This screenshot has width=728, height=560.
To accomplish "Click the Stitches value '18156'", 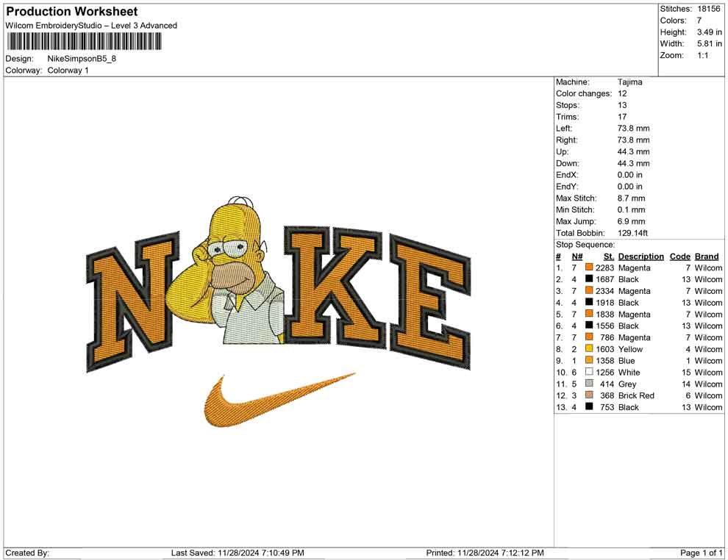I will click(x=708, y=9).
